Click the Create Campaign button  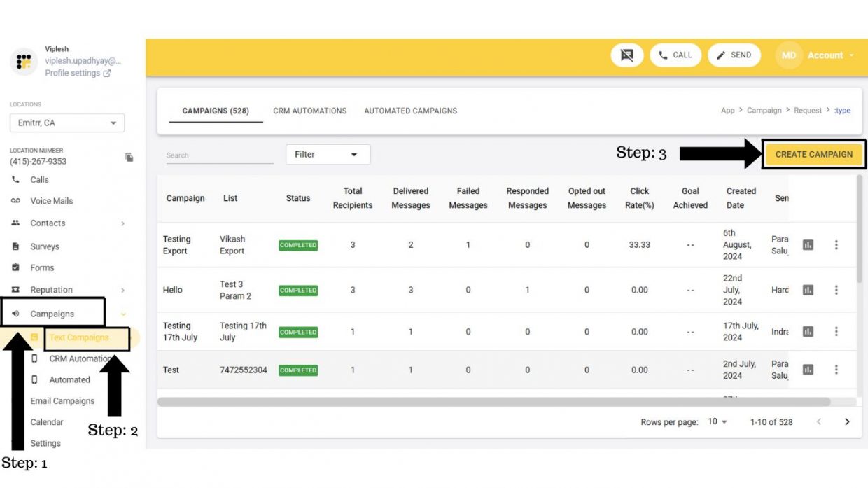click(814, 155)
